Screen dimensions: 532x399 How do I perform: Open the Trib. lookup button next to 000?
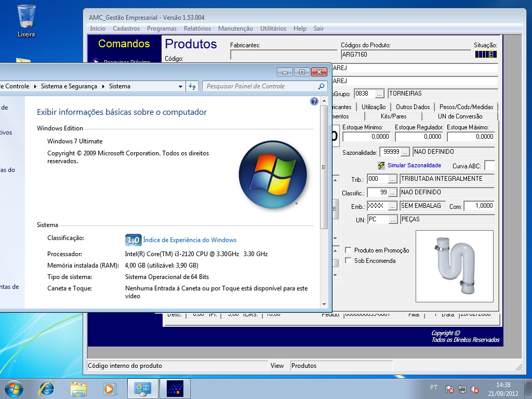(x=392, y=179)
